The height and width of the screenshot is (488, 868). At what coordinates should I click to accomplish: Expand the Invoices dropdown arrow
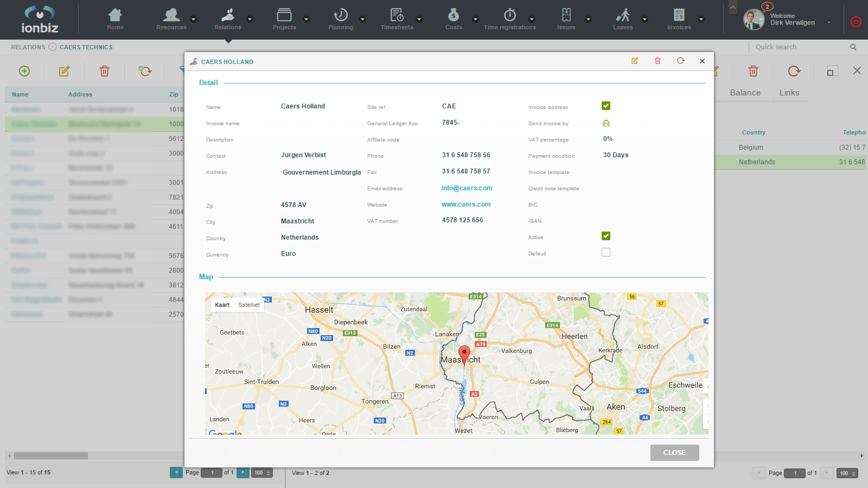[701, 20]
